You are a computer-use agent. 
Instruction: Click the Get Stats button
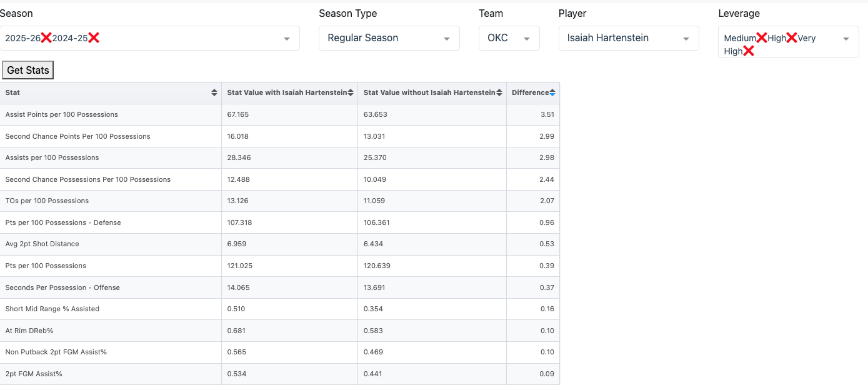tap(28, 70)
